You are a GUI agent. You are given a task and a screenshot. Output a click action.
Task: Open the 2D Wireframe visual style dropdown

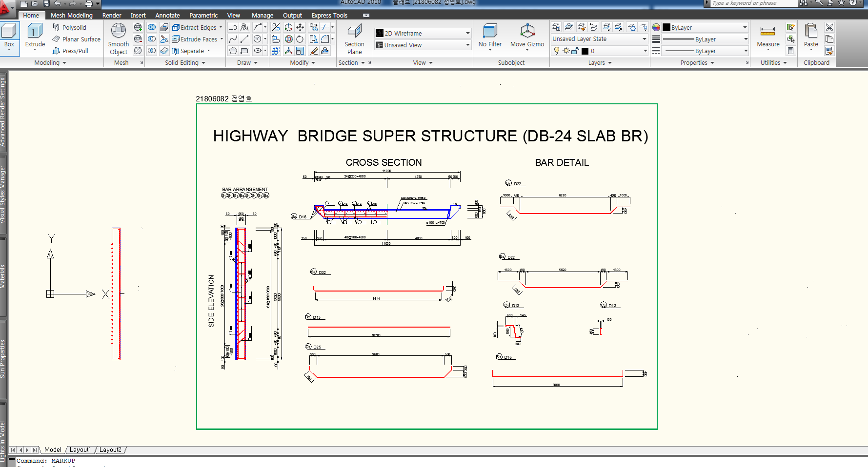pyautogui.click(x=423, y=33)
